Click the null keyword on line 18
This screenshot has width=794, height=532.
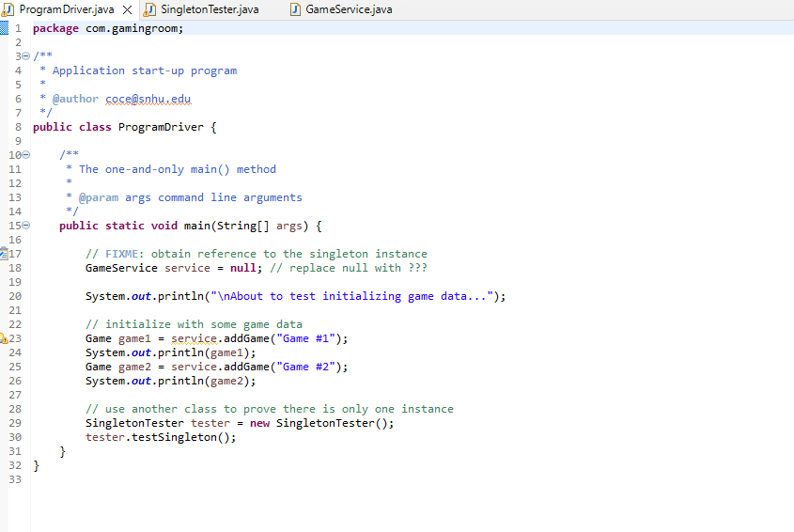click(243, 268)
